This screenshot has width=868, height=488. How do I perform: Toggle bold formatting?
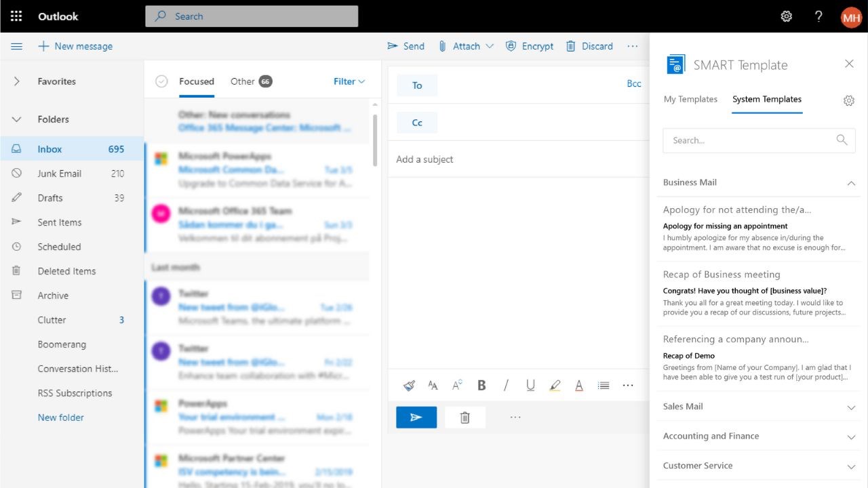481,385
